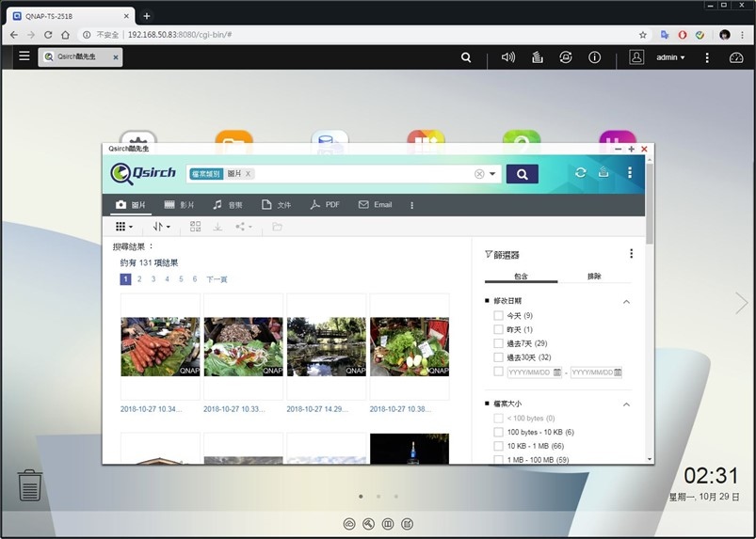Open the grid view mode dropdown

pos(124,227)
